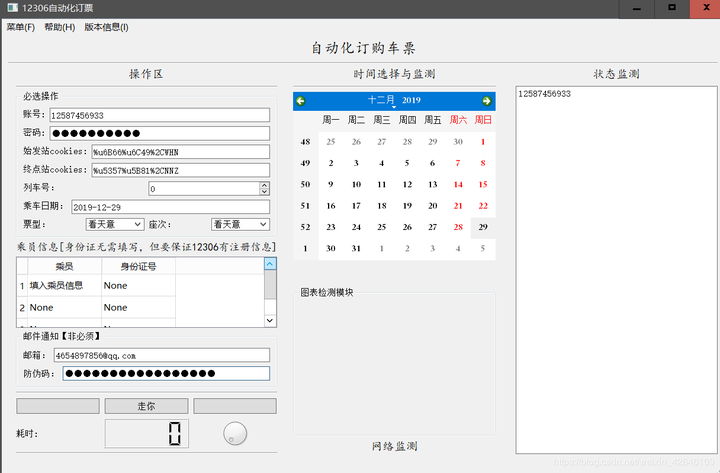The width and height of the screenshot is (720, 473).
Task: Open the 票型 dropdown
Action: click(x=115, y=224)
